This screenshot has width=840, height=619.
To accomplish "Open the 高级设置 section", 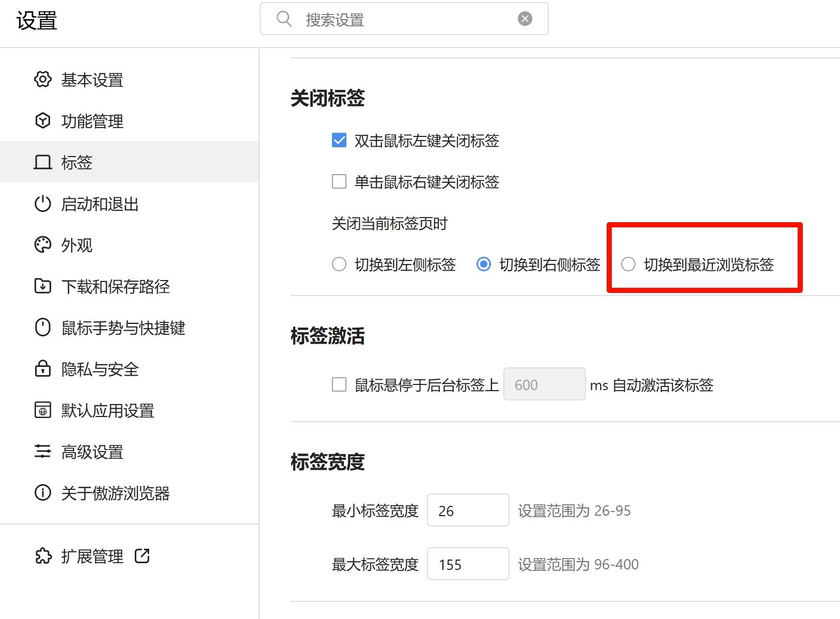I will coord(92,452).
